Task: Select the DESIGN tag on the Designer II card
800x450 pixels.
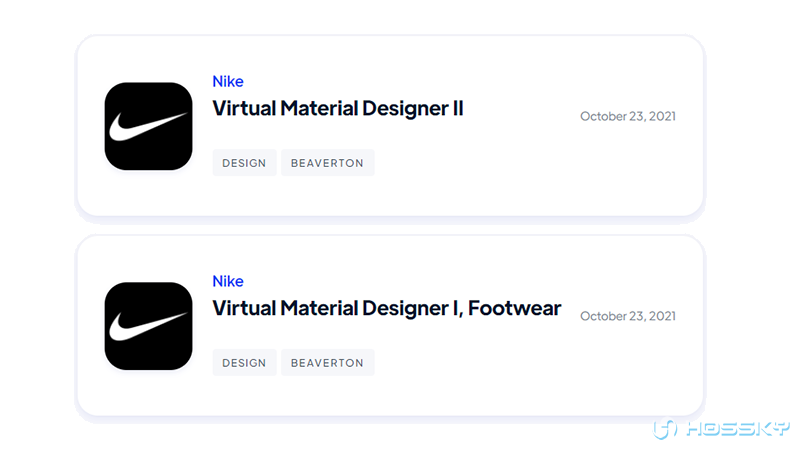Action: point(244,163)
